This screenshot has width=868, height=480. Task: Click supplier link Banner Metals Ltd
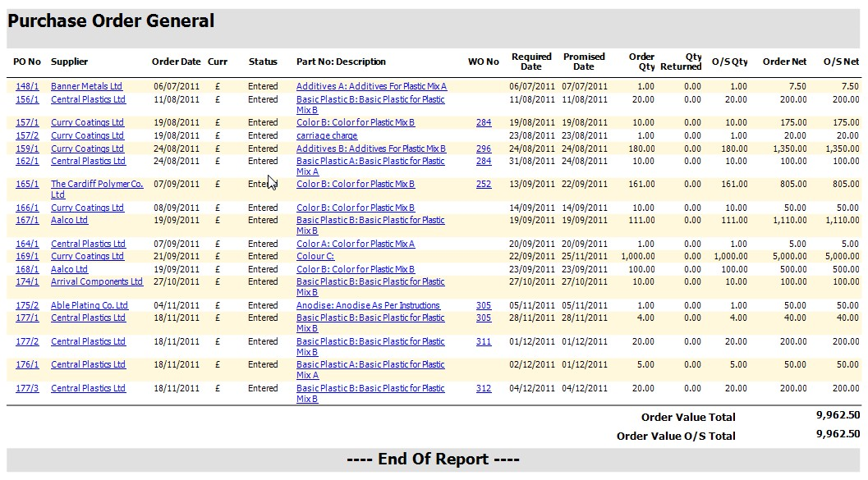tap(86, 86)
